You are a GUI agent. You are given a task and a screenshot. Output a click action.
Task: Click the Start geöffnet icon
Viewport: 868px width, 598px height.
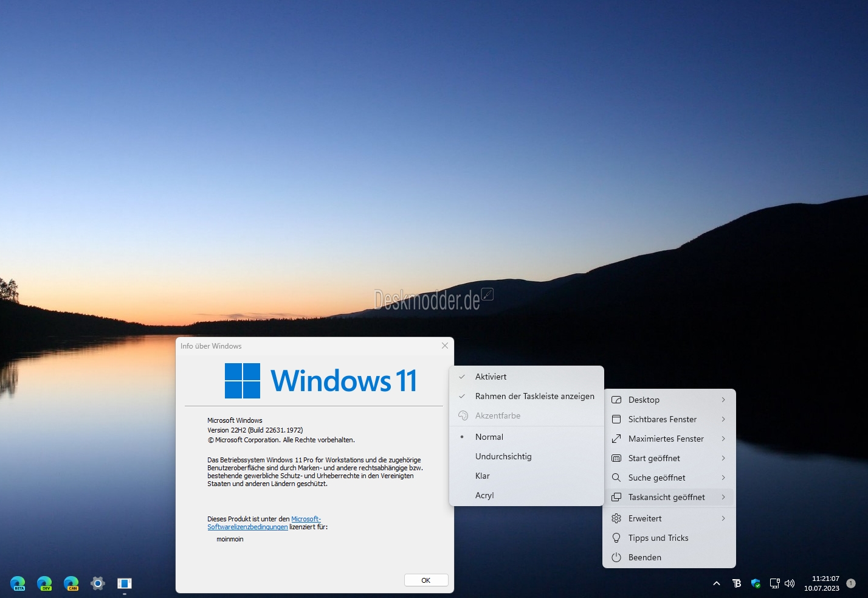click(x=616, y=458)
